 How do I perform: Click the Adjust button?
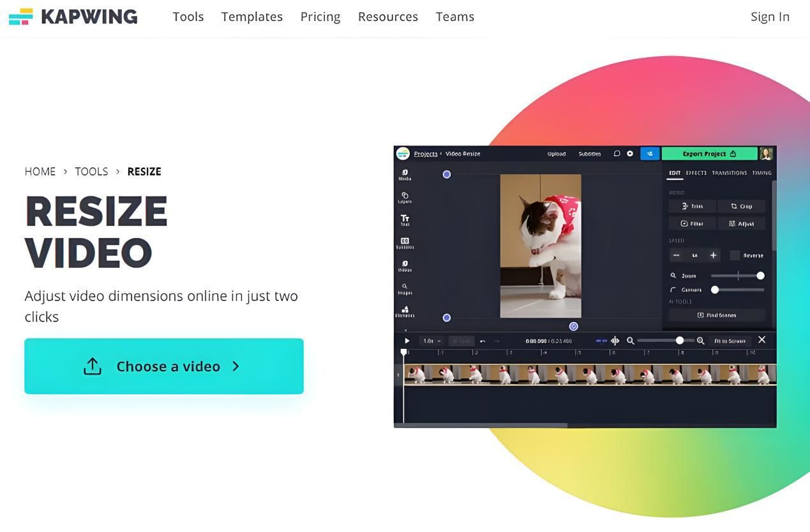click(741, 224)
